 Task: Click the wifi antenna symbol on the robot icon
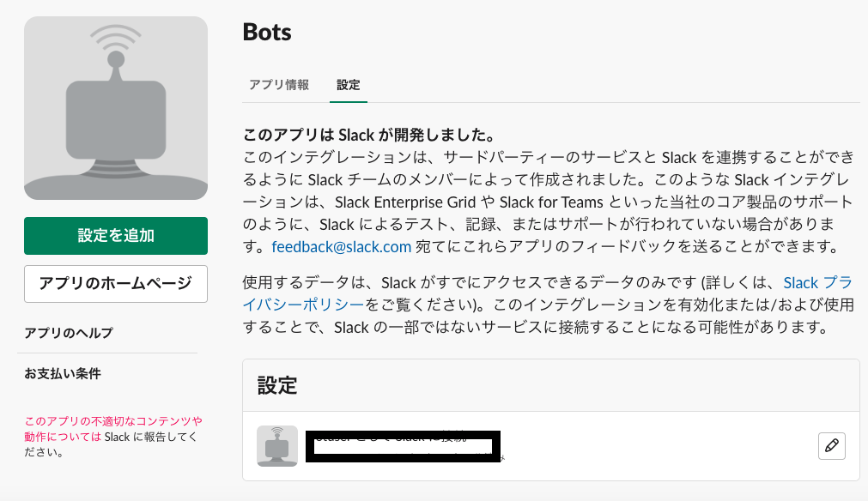[116, 39]
